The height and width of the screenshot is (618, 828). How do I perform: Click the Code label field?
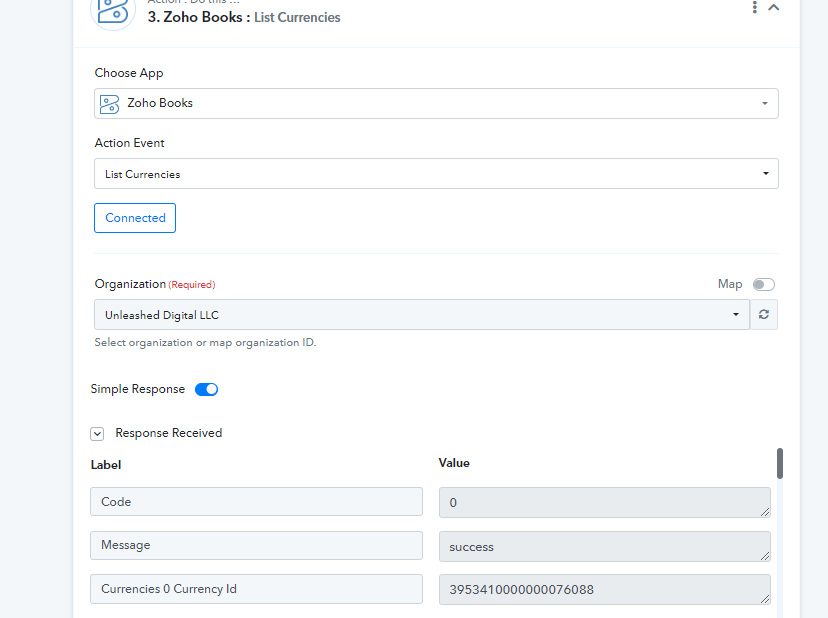257,502
